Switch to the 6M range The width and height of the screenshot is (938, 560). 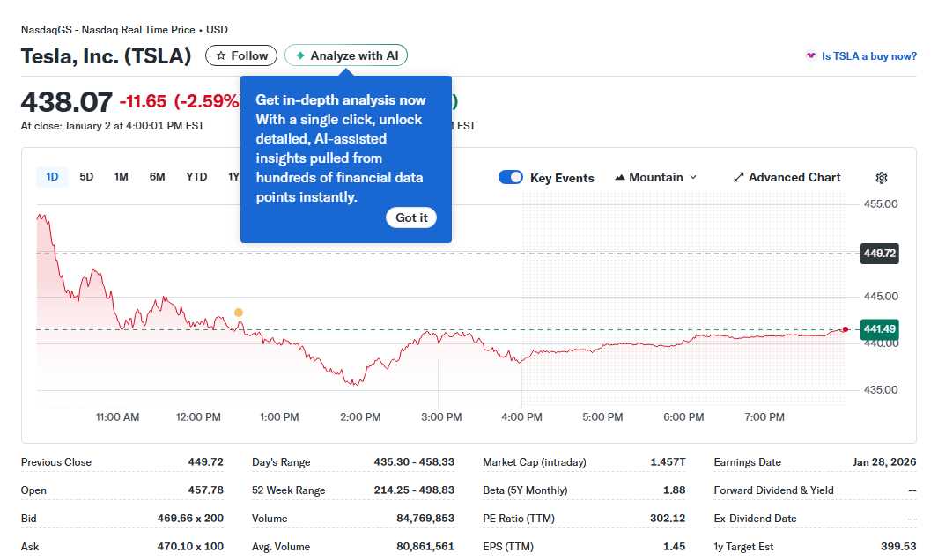pos(157,176)
